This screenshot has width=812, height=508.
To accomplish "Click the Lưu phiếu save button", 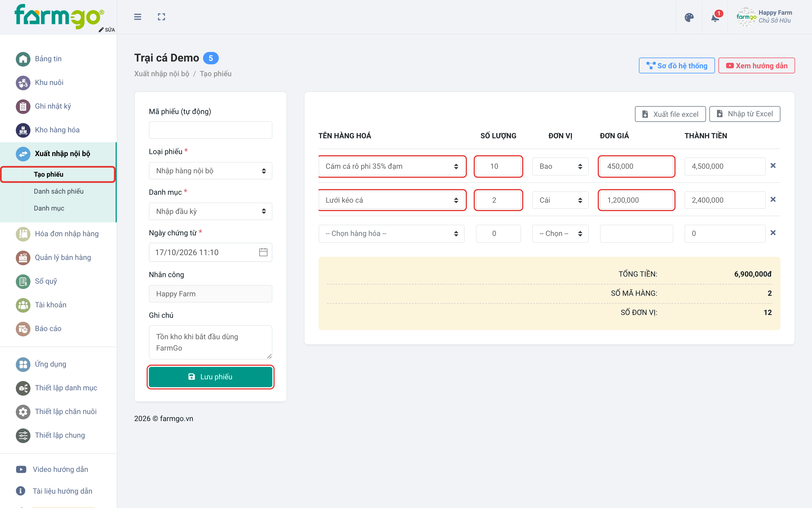I will coord(210,377).
